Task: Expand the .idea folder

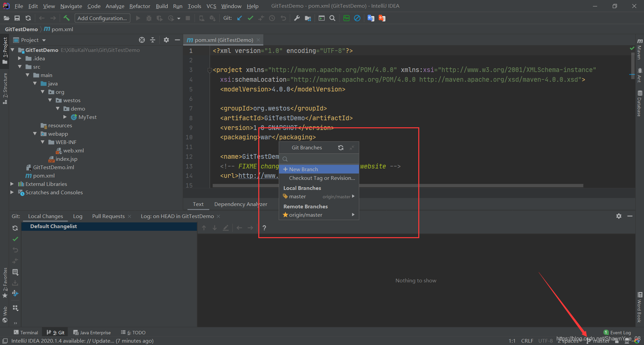Action: pos(20,58)
